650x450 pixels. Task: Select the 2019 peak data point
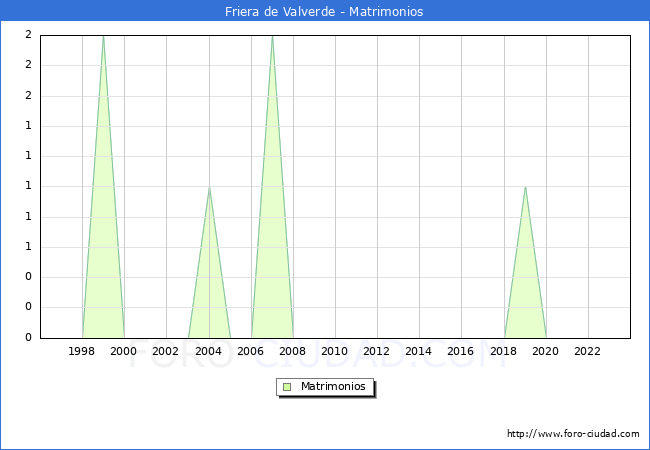coord(525,187)
